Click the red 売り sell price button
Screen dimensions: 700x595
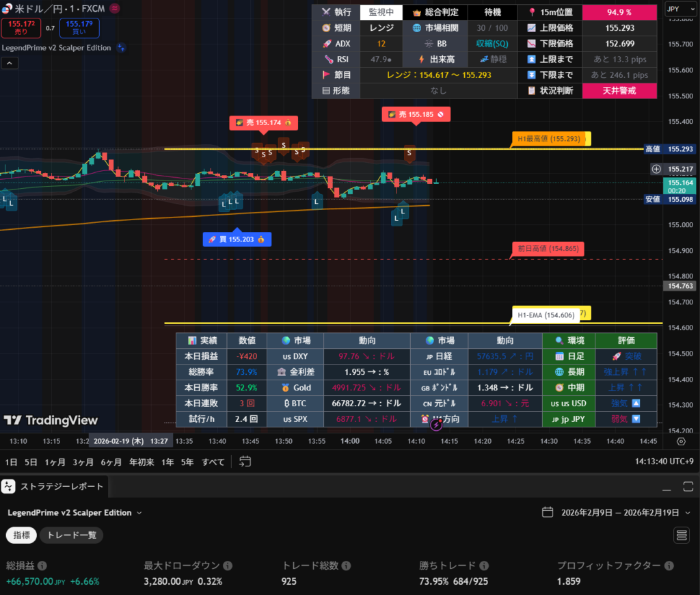tap(22, 28)
